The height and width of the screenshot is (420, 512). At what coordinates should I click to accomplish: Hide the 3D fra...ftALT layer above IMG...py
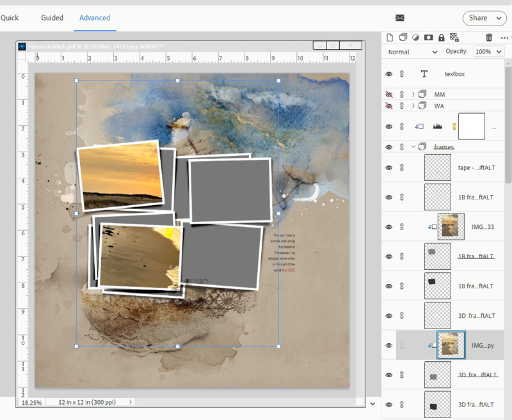(x=389, y=316)
